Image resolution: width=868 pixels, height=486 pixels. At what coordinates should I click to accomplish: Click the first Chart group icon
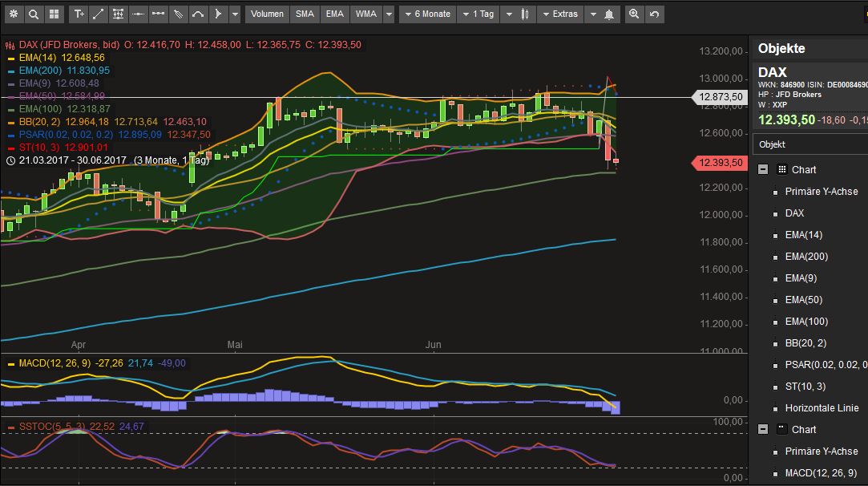(781, 169)
